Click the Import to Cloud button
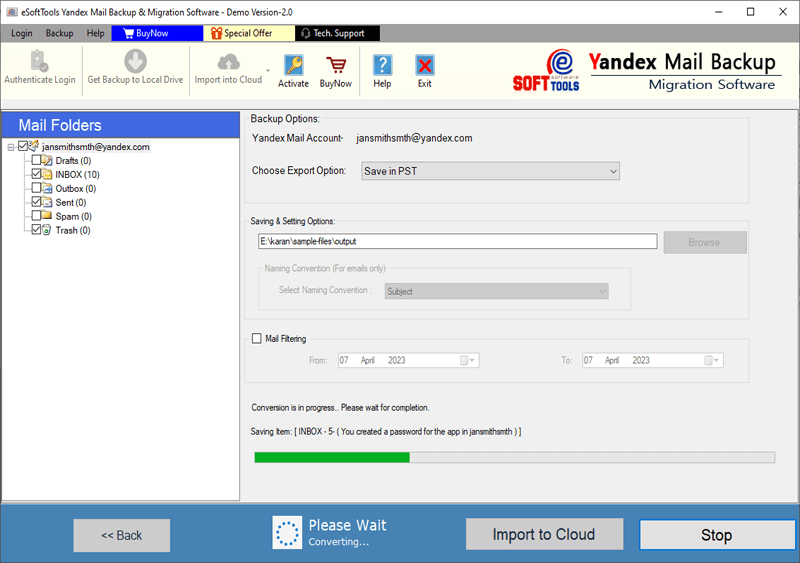Viewport: 800px width, 563px height. [x=544, y=534]
